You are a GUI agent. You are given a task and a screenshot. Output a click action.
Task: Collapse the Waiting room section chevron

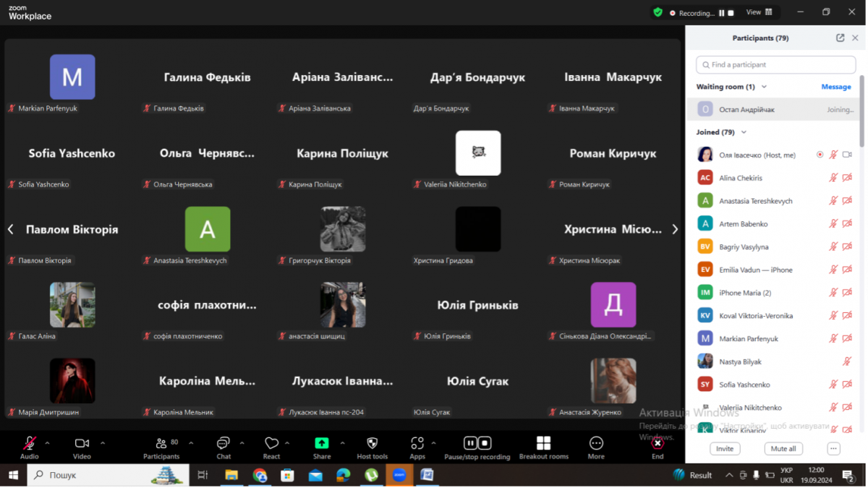click(765, 87)
